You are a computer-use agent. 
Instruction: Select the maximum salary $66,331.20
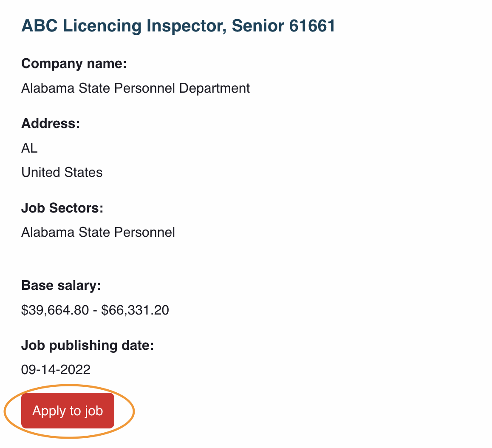135,310
